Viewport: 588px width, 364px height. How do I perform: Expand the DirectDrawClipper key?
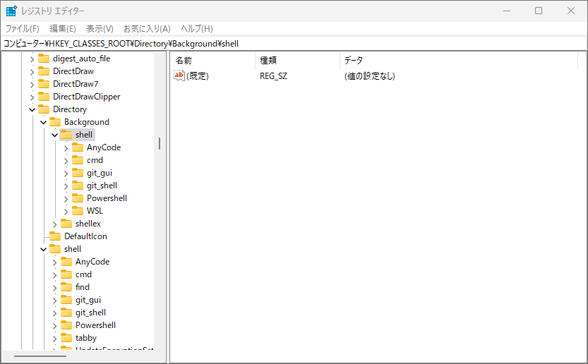pos(32,97)
